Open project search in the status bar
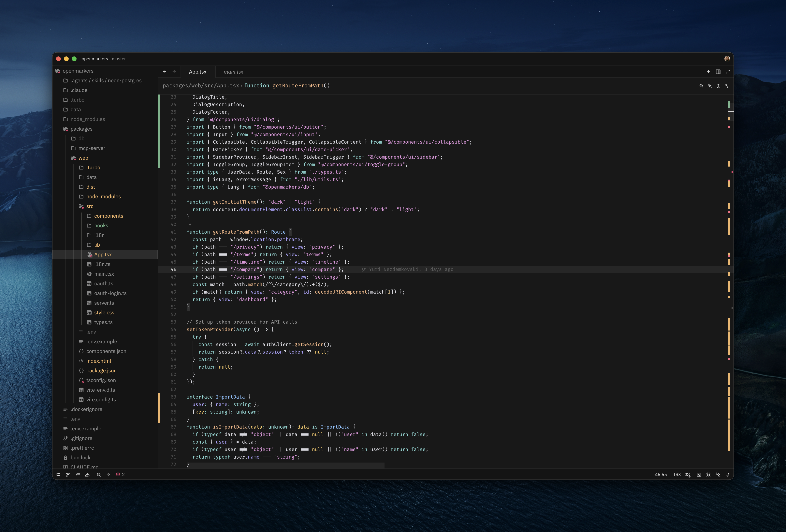The height and width of the screenshot is (532, 786). [99, 475]
